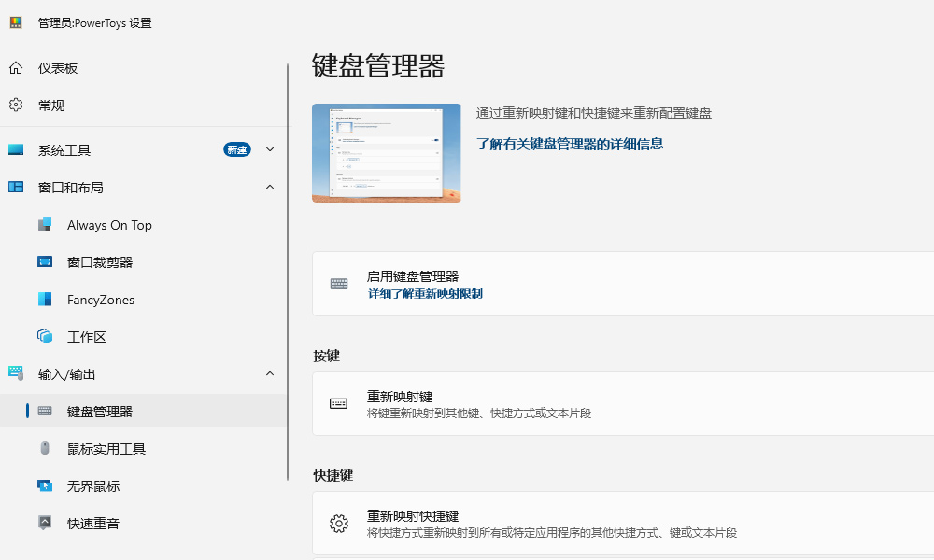Click the 系统工具 monitor icon
Viewport: 934px width, 560px height.
16,149
